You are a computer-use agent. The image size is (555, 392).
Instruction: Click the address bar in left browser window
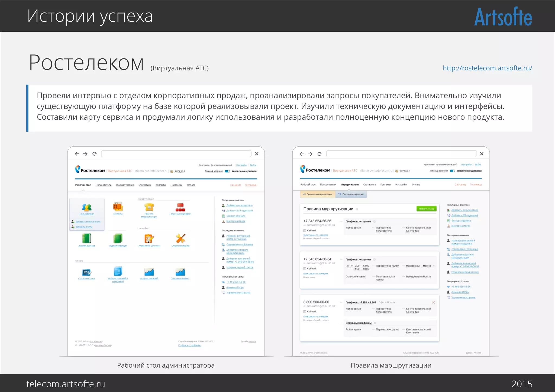(x=176, y=154)
